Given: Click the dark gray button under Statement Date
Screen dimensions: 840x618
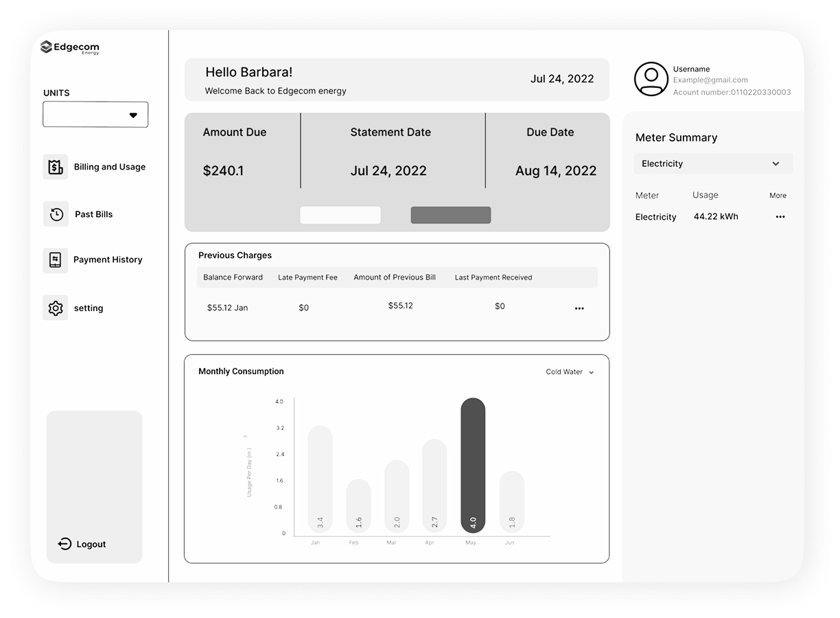Looking at the screenshot, I should pos(450,215).
